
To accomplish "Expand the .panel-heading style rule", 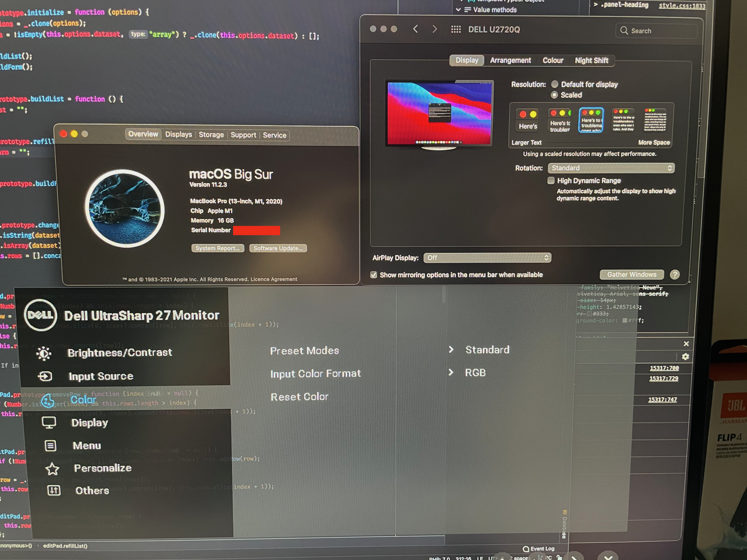I will (x=596, y=4).
